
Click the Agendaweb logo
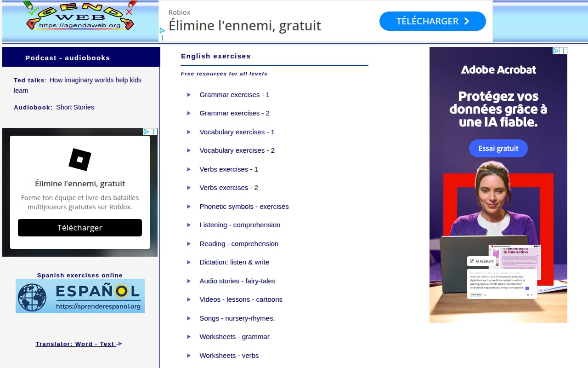[x=80, y=17]
